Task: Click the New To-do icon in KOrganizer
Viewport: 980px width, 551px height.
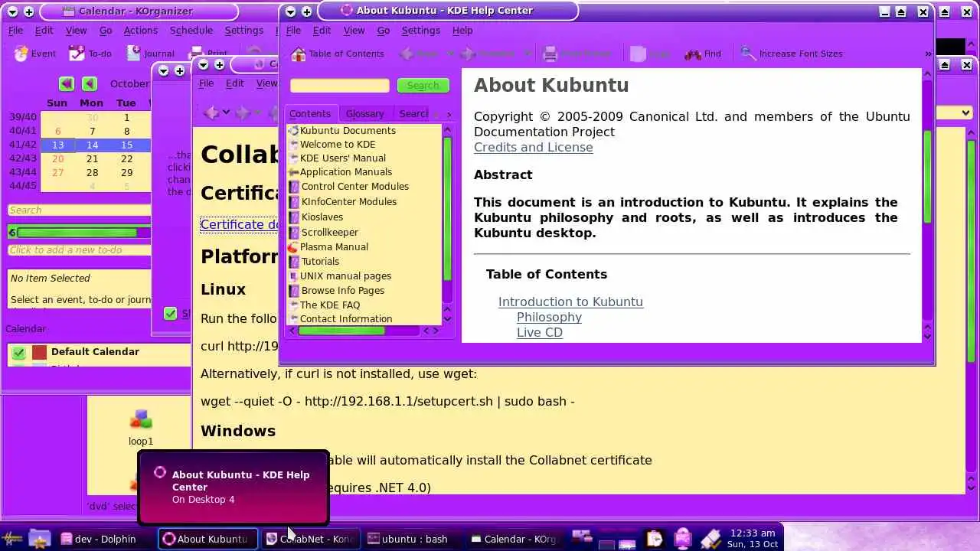Action: point(77,54)
